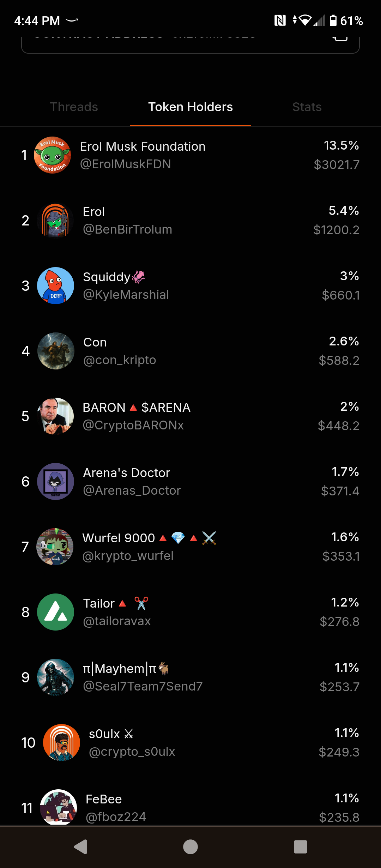381x868 pixels.
Task: Tap the contract address field
Action: point(176,42)
